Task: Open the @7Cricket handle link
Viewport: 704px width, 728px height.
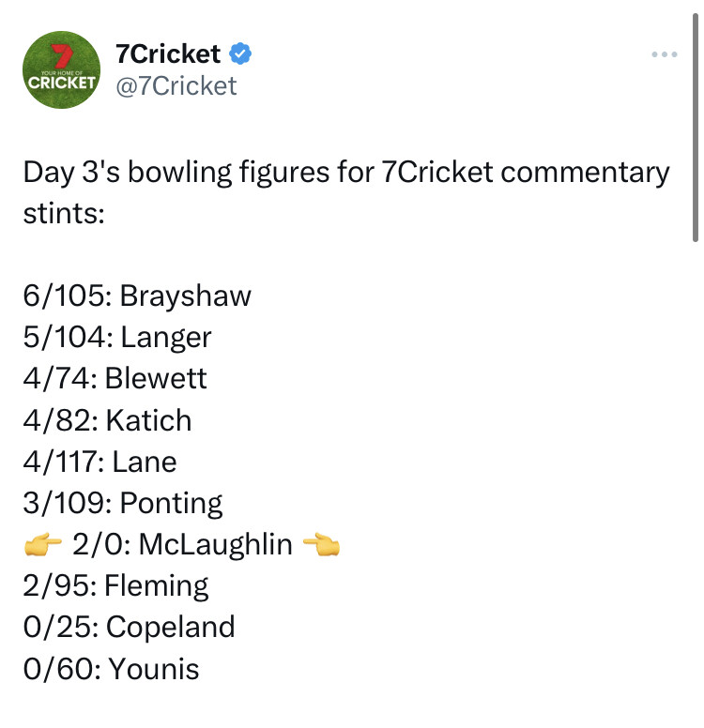Action: (x=176, y=85)
